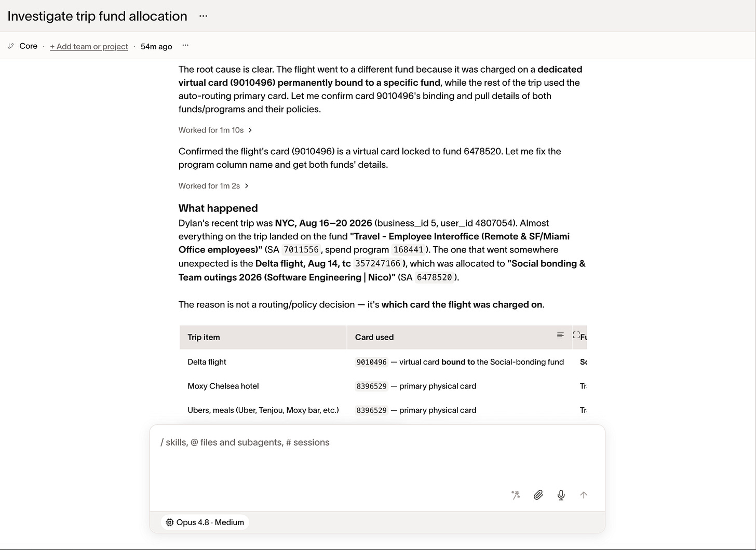Screen dimensions: 756x550
Task: Click the 9010496 card code chip
Action: (x=371, y=362)
